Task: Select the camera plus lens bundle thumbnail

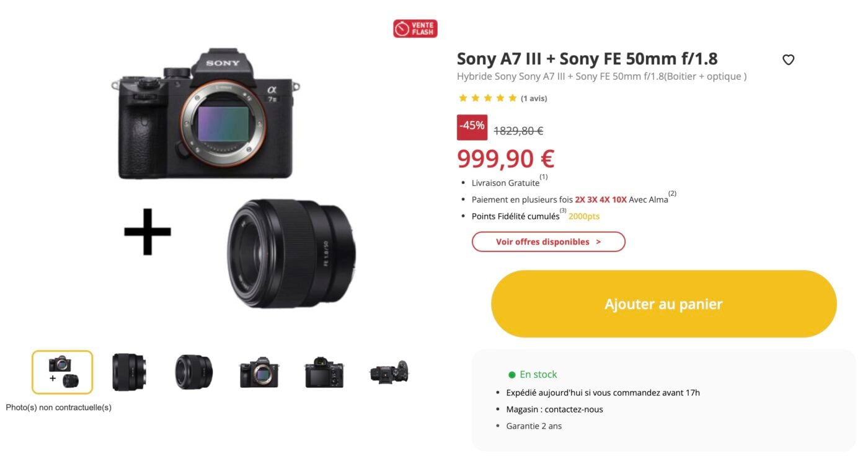Action: (63, 372)
